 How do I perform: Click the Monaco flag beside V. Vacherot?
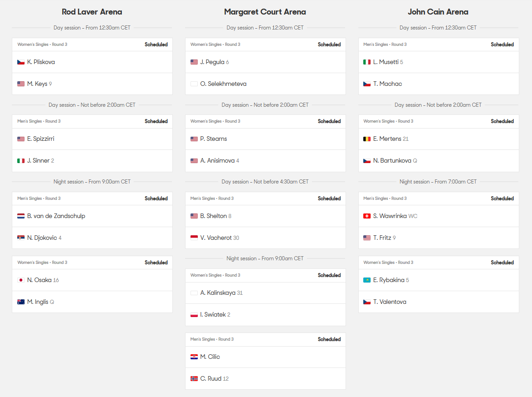point(194,238)
